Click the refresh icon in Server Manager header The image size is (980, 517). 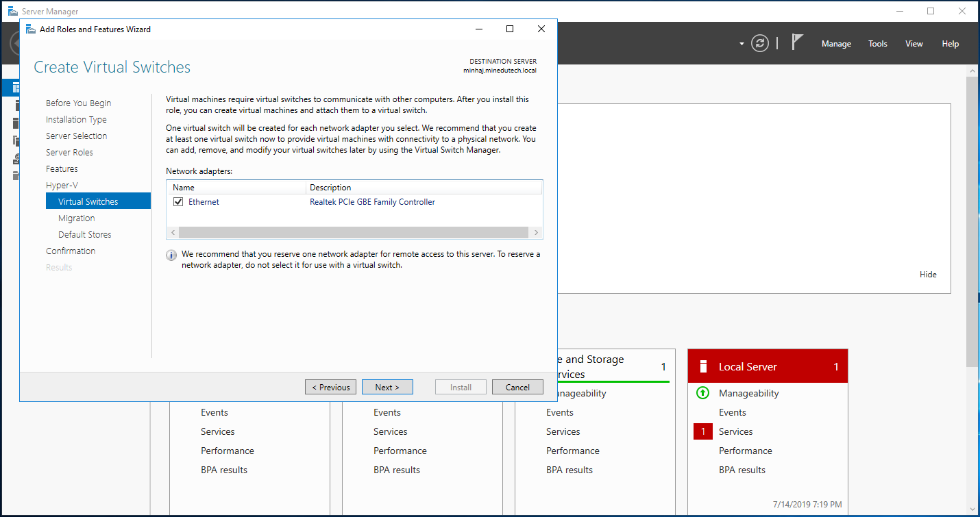(759, 43)
